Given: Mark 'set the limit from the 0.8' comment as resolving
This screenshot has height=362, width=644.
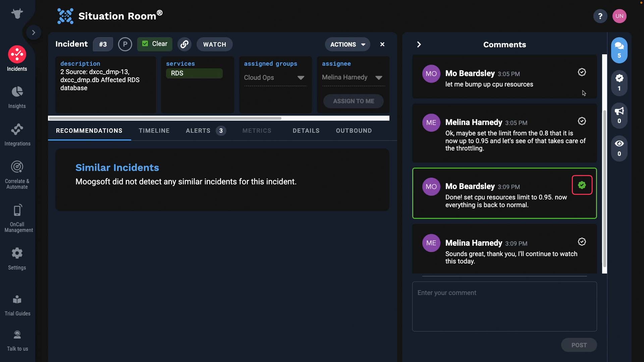Looking at the screenshot, I should point(582,121).
